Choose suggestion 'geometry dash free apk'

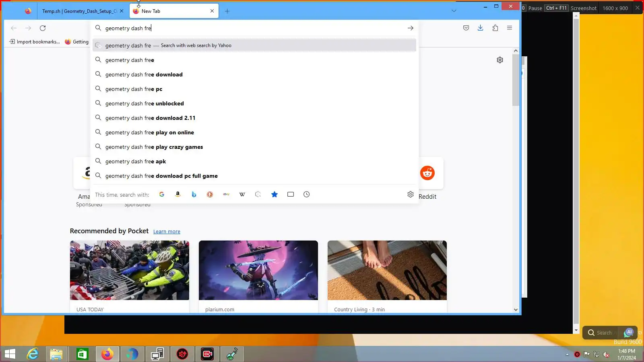254,161
